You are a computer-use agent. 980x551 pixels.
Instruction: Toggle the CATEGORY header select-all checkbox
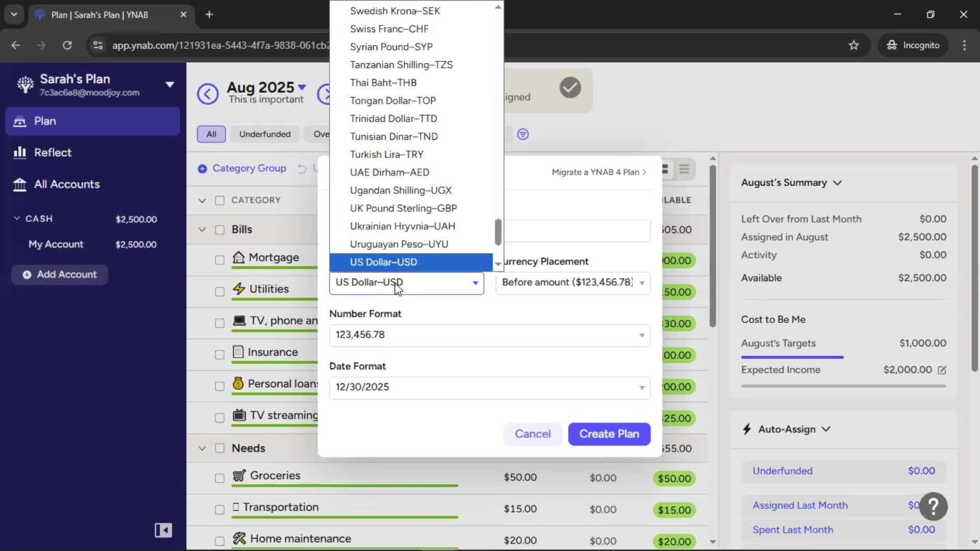pos(219,201)
